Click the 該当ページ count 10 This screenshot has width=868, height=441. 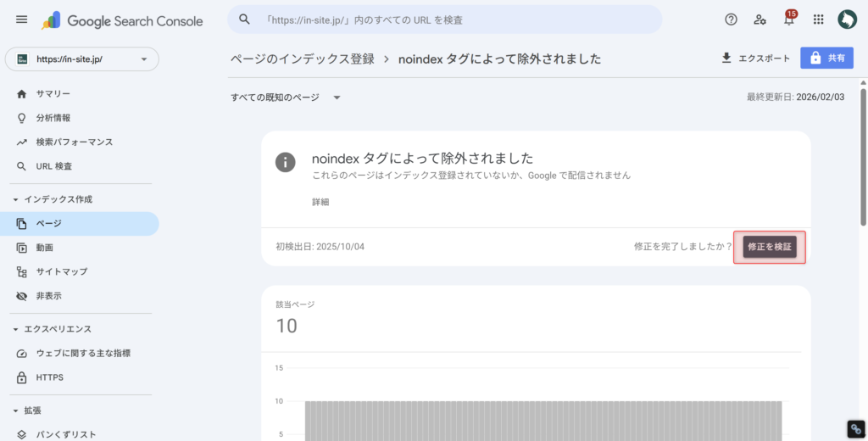click(287, 326)
